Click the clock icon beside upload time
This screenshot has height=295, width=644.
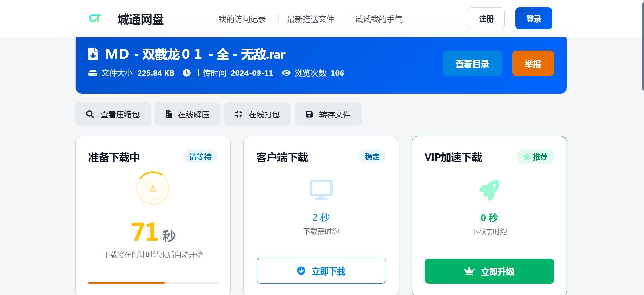tap(187, 73)
